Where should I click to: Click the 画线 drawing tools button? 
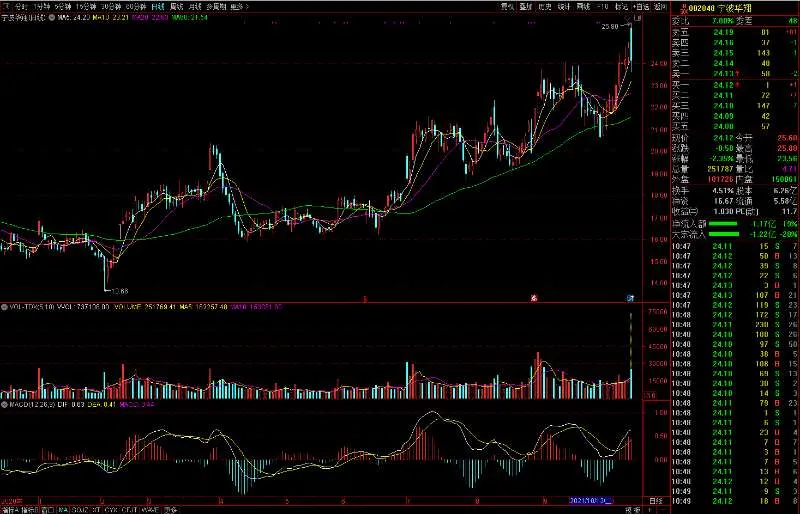(583, 7)
